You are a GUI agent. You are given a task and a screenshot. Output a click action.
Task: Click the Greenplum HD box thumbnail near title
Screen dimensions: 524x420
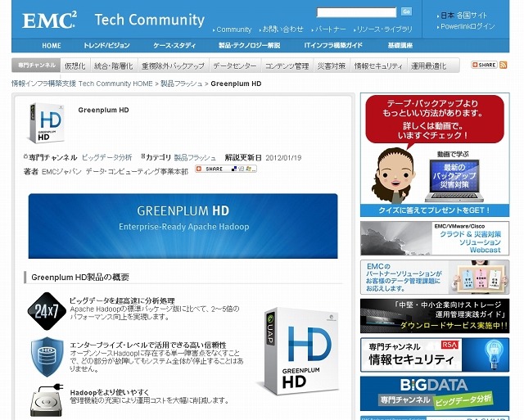pos(47,123)
